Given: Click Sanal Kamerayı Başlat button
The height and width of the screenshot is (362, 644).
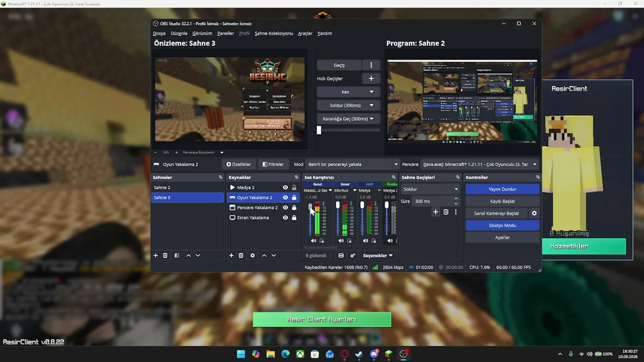Looking at the screenshot, I should (496, 213).
